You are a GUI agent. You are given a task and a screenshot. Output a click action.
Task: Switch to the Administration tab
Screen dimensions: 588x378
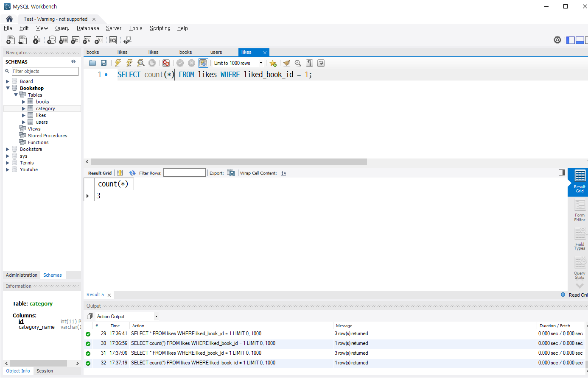click(22, 275)
